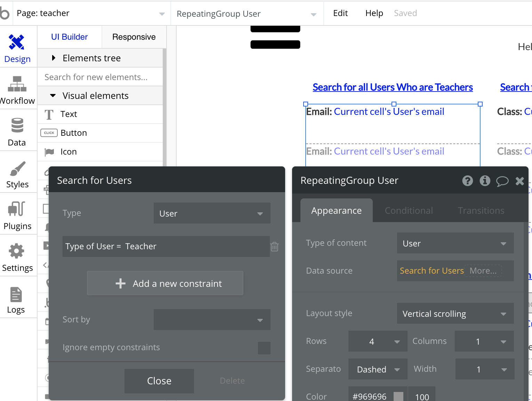Open the Type dropdown set to User
This screenshot has width=532, height=401.
pos(212,213)
